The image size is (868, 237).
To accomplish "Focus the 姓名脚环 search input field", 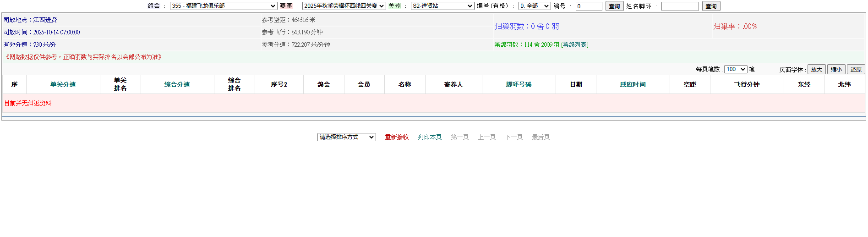I will (x=680, y=6).
